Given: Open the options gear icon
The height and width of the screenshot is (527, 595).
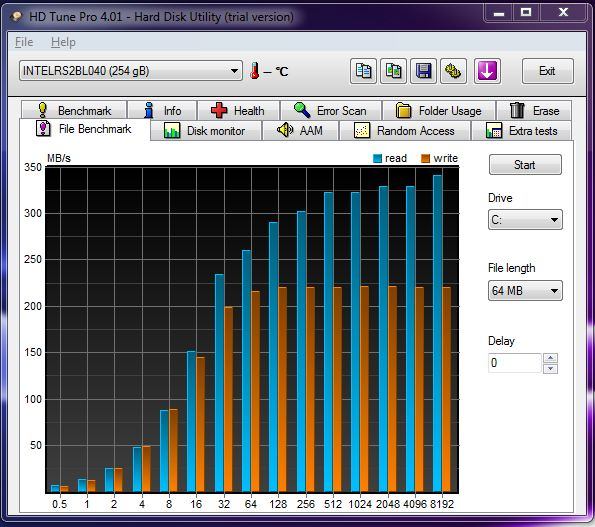Looking at the screenshot, I should tap(453, 71).
